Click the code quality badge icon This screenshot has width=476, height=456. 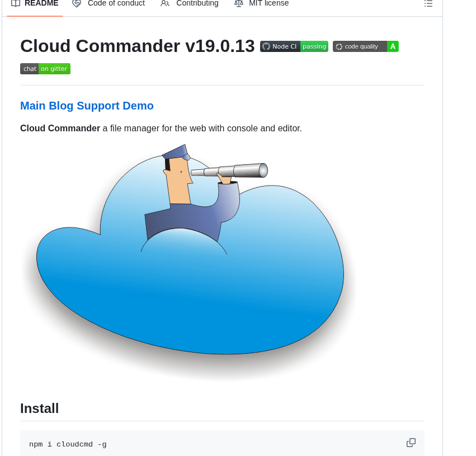tap(339, 46)
